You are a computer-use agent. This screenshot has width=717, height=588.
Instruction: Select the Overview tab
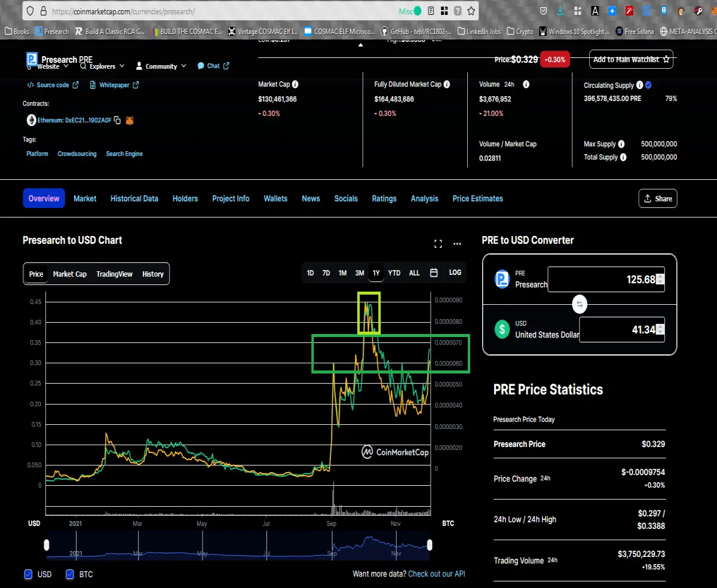(44, 198)
